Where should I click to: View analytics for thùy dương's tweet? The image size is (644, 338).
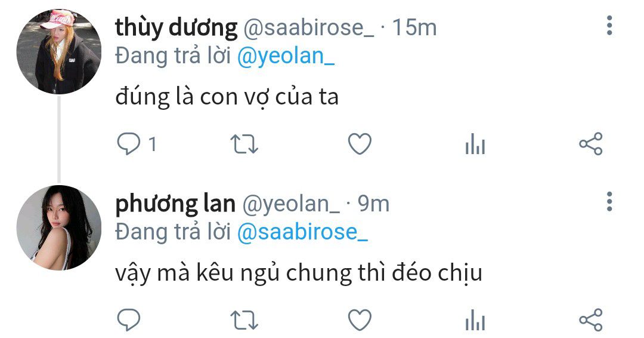click(x=475, y=144)
